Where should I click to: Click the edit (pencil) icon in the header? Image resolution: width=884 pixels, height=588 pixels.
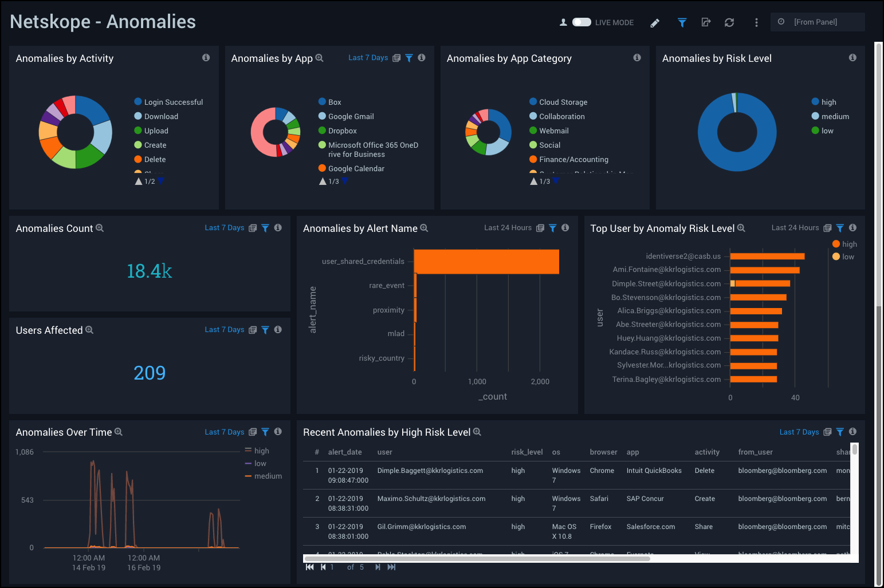(655, 22)
